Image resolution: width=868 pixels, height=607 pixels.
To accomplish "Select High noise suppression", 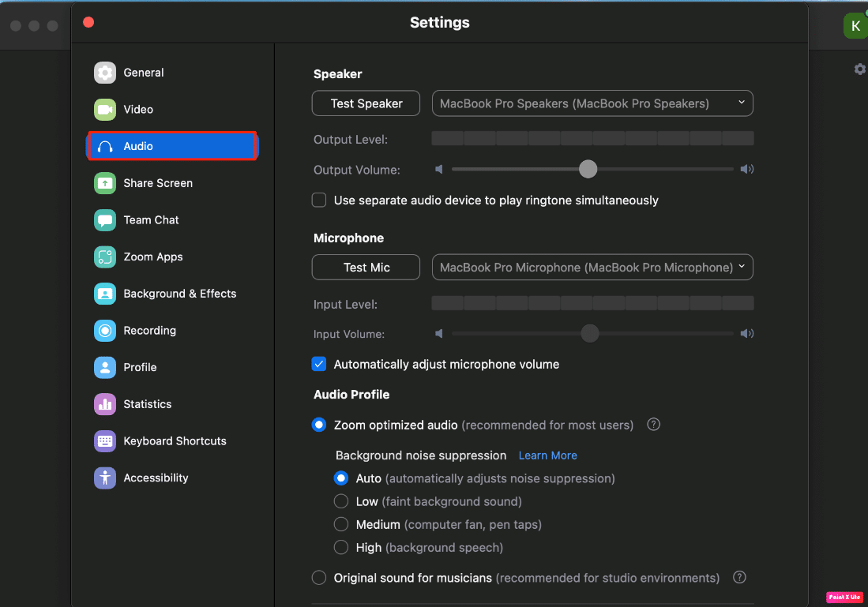I will tap(341, 547).
